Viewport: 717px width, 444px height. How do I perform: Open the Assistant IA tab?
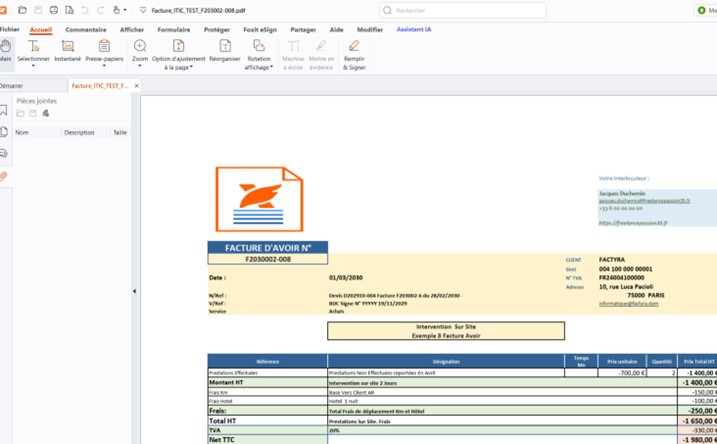point(414,29)
